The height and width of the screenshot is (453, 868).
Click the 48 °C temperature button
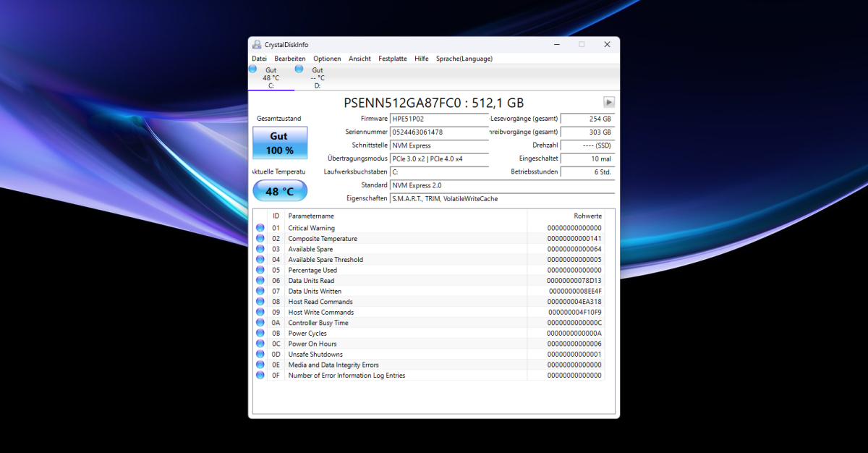[x=279, y=191]
